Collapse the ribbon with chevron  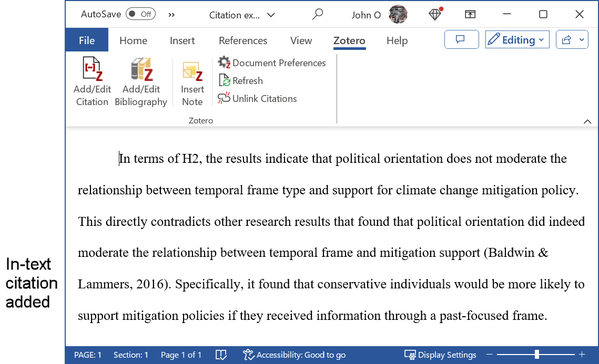click(587, 121)
